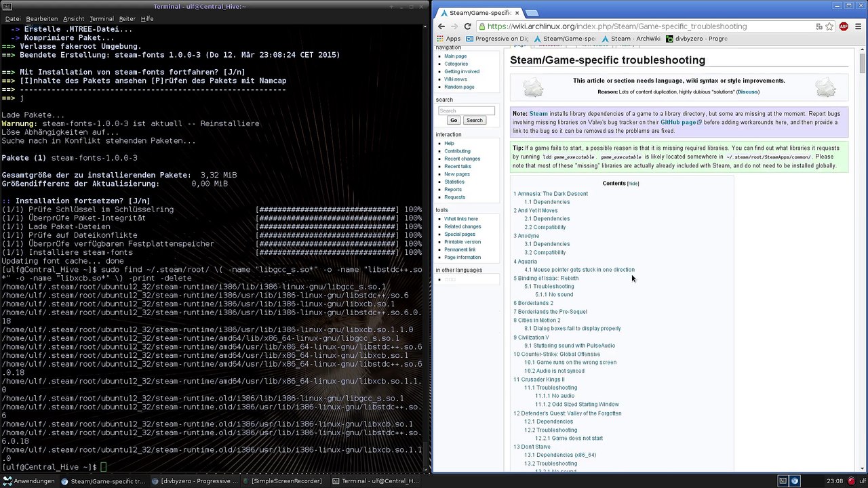Open Ansicht menu in Terminal
Viewport: 868px width, 488px height.
pyautogui.click(x=74, y=19)
